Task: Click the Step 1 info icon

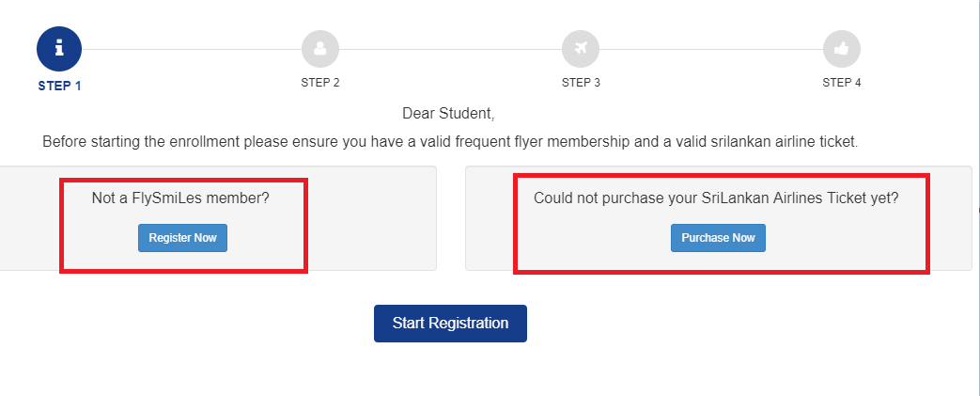Action: [x=59, y=49]
